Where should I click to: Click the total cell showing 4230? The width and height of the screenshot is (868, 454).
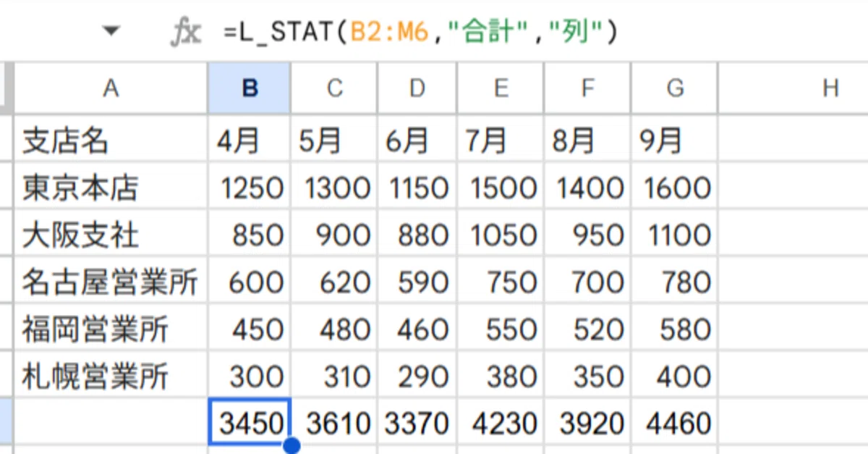point(500,422)
